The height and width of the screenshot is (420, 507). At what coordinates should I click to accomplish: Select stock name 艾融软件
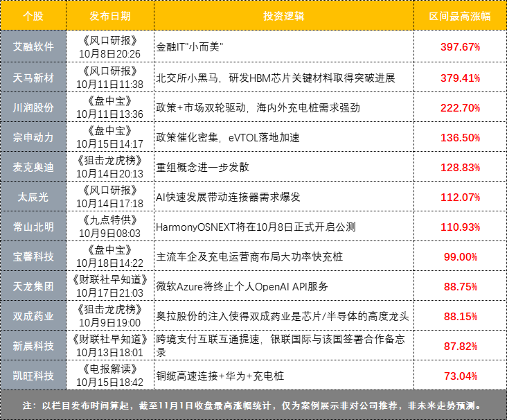click(x=33, y=46)
